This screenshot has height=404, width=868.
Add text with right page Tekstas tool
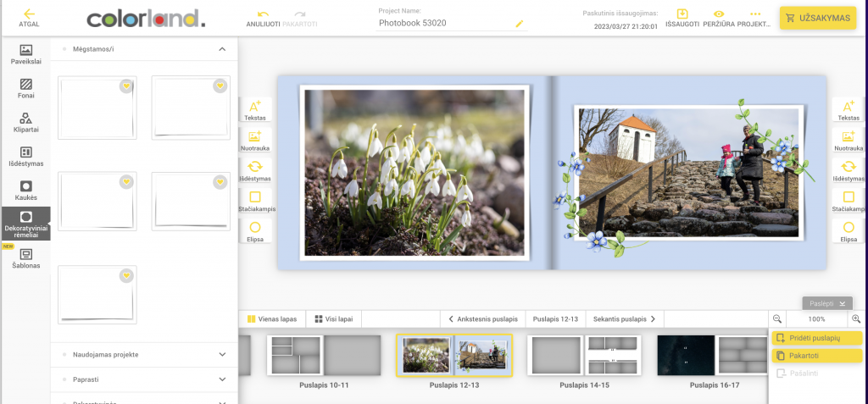[x=848, y=111]
